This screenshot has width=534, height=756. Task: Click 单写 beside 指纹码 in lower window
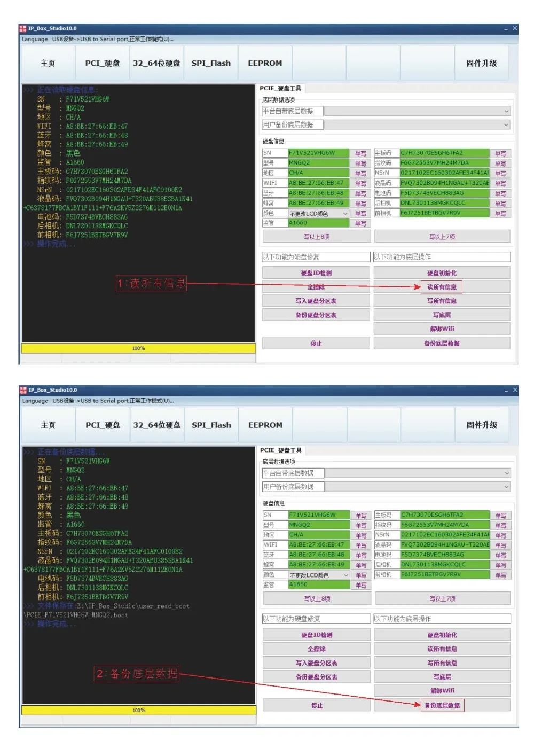click(501, 526)
